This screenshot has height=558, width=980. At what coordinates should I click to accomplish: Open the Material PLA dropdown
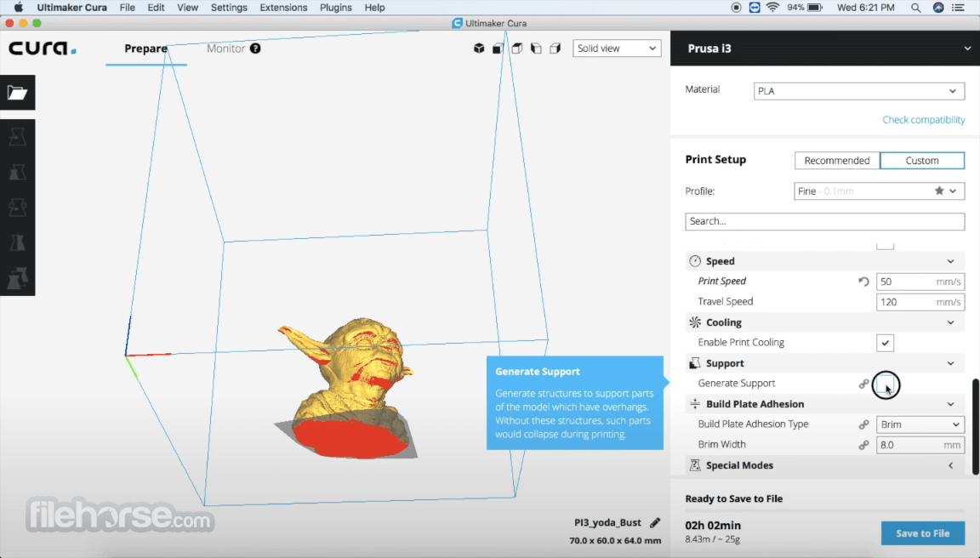click(x=858, y=91)
